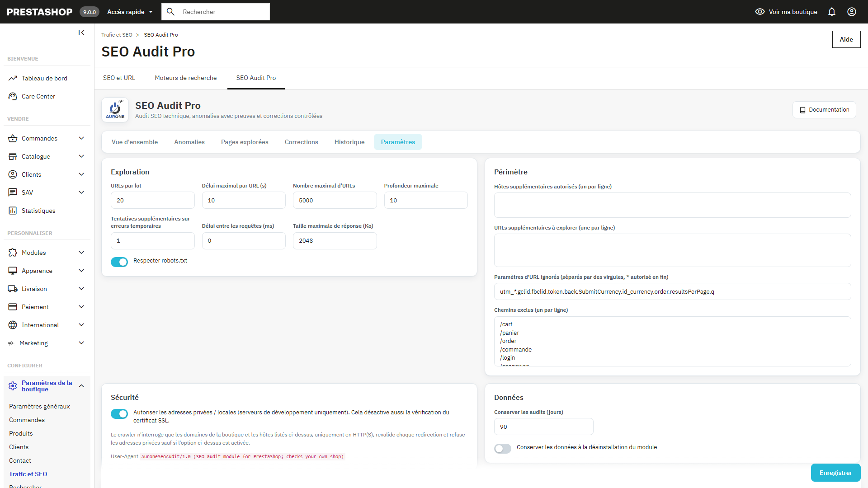868x488 pixels.
Task: Click the Enregistrer button
Action: tap(835, 473)
